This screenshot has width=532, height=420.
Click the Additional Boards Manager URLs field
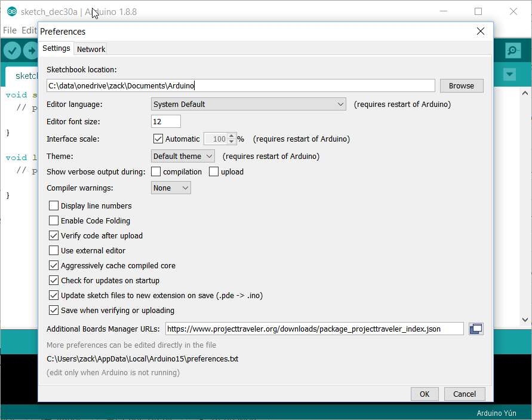tap(315, 329)
